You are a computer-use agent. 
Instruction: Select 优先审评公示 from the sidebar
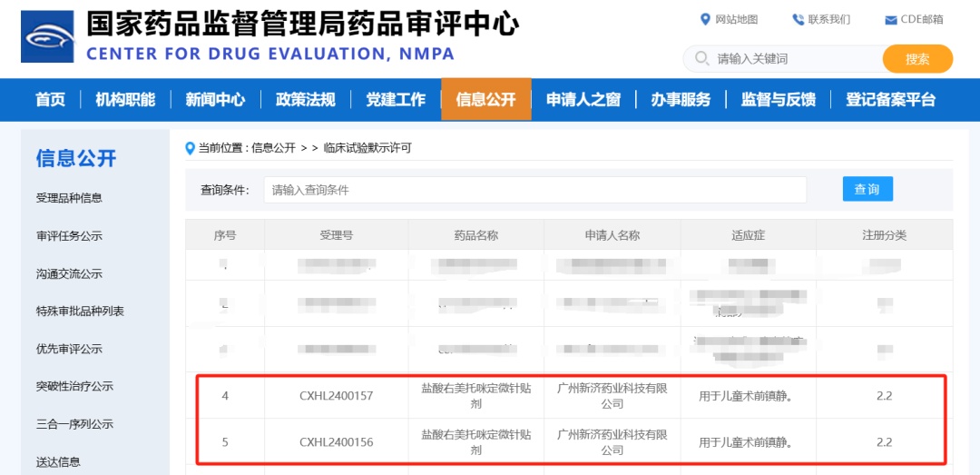click(69, 349)
